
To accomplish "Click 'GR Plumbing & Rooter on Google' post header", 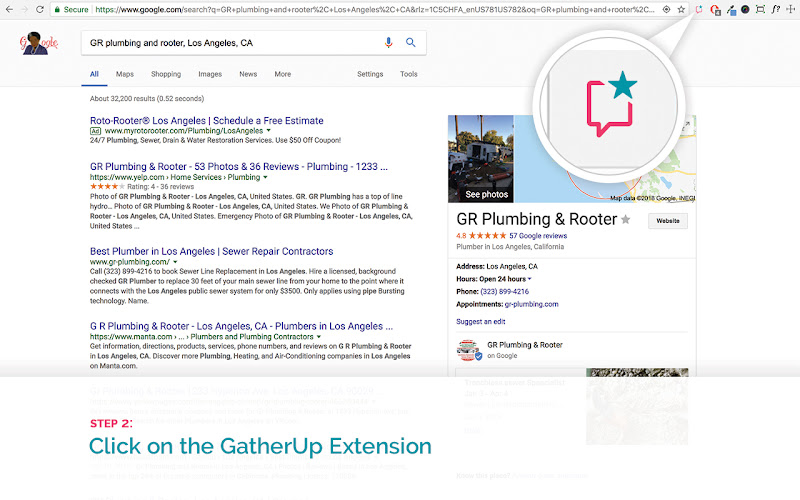I will 524,350.
